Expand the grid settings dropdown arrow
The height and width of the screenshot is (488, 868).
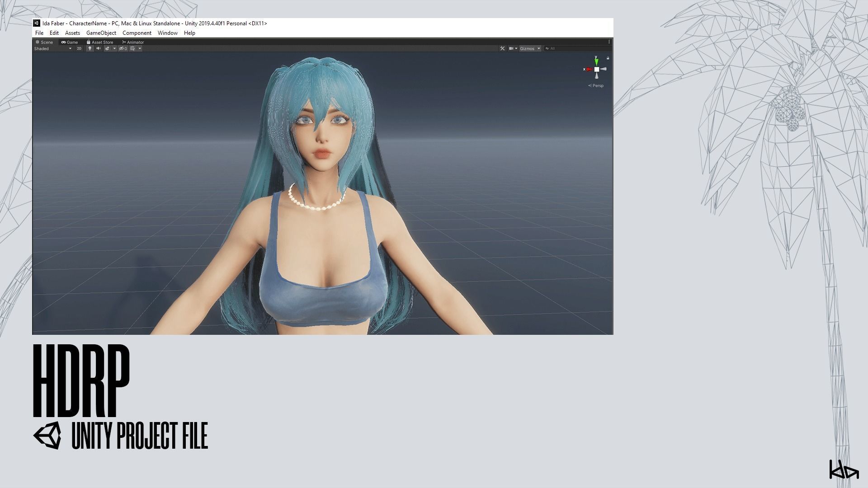[140, 49]
